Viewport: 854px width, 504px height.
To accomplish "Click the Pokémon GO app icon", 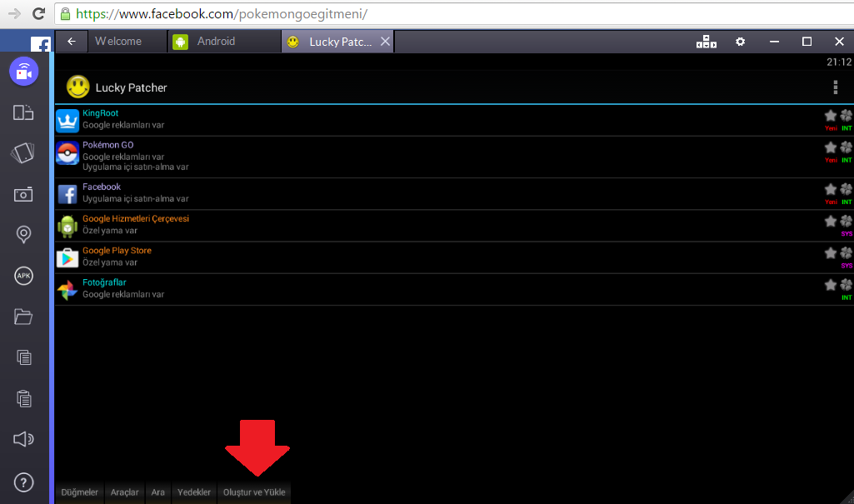I will [67, 153].
